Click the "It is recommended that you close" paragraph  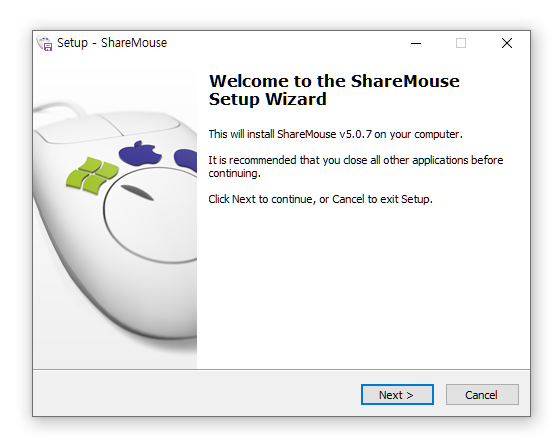(x=356, y=166)
